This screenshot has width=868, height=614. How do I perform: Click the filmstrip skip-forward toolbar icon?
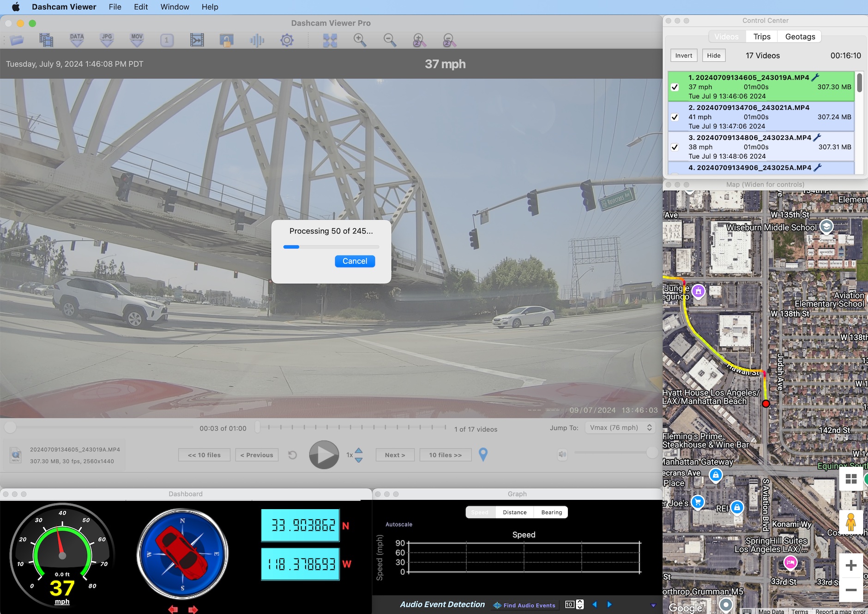(197, 40)
